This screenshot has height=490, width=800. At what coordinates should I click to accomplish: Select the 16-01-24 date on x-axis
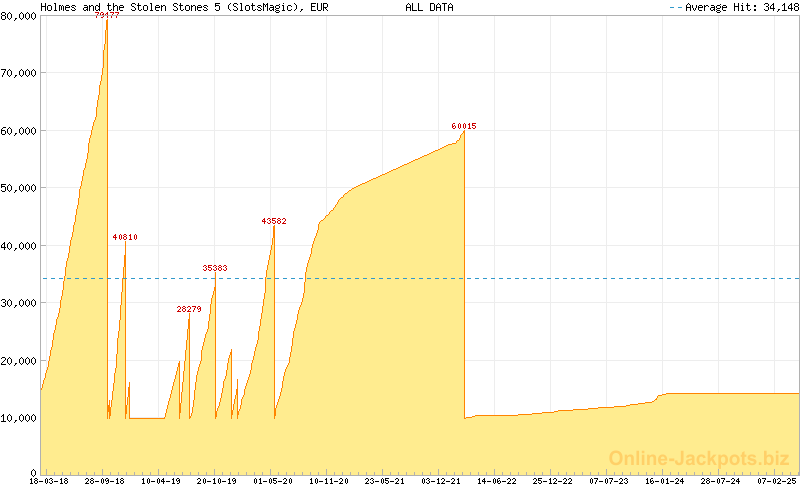tap(665, 481)
